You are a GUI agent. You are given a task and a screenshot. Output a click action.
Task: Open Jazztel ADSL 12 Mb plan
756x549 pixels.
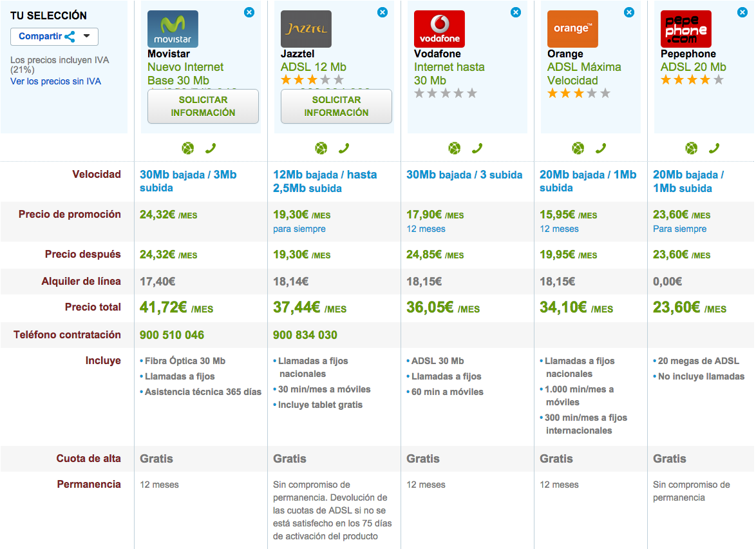point(314,67)
